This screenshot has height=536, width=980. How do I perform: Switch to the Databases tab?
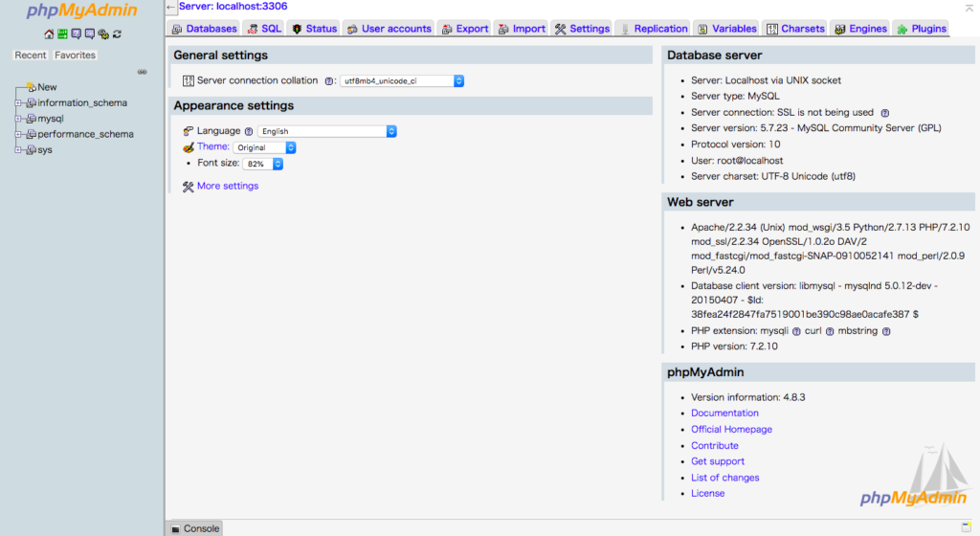coord(204,29)
